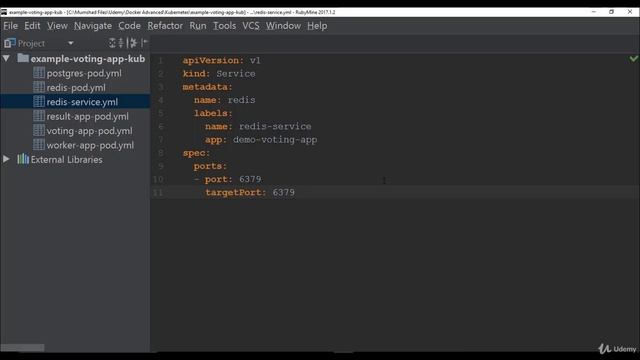Open the Edit menu
This screenshot has height=360, width=640.
coord(32,26)
